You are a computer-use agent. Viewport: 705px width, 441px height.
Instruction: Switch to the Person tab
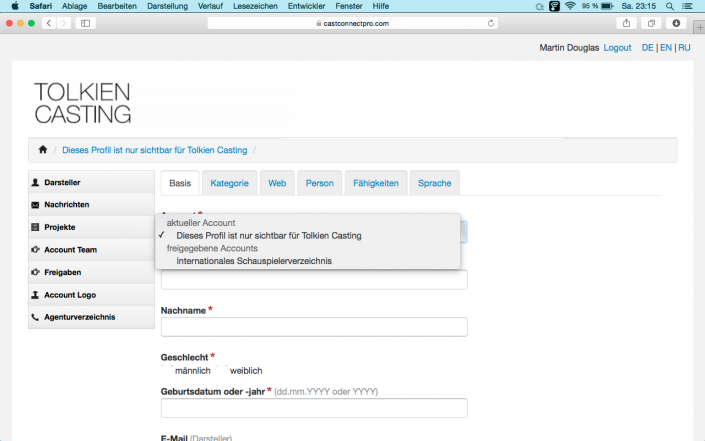pos(320,183)
